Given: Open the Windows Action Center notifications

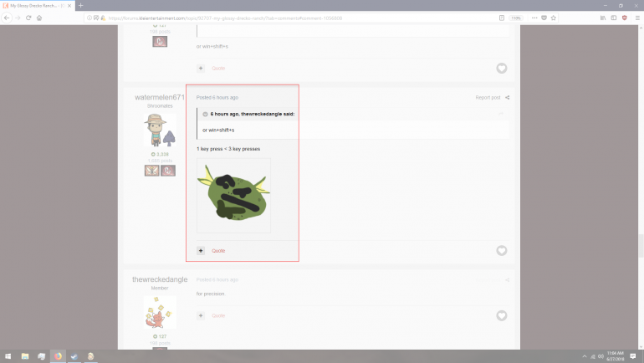Looking at the screenshot, I should [x=633, y=356].
